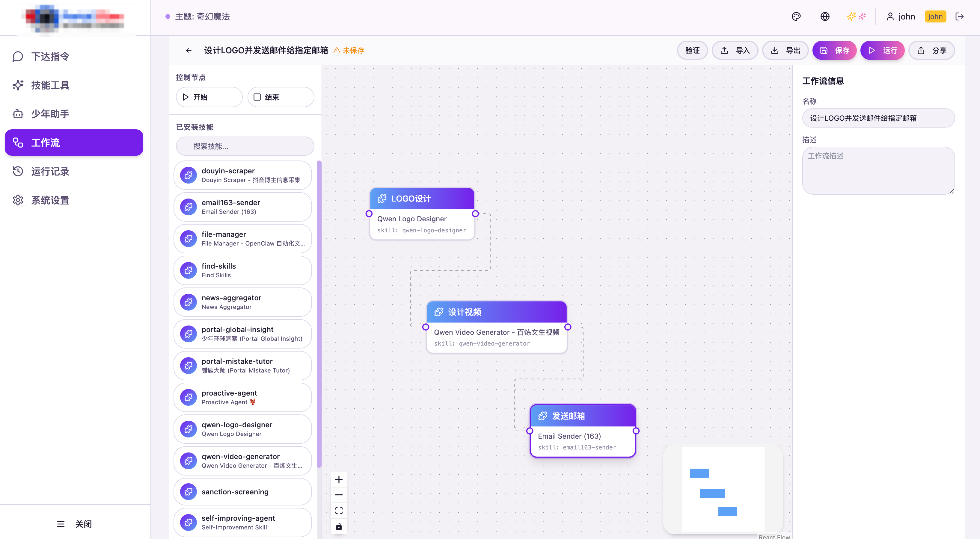Collapse sidebar with 关闭 toggle
Viewport: 980px width, 539px height.
tap(75, 524)
